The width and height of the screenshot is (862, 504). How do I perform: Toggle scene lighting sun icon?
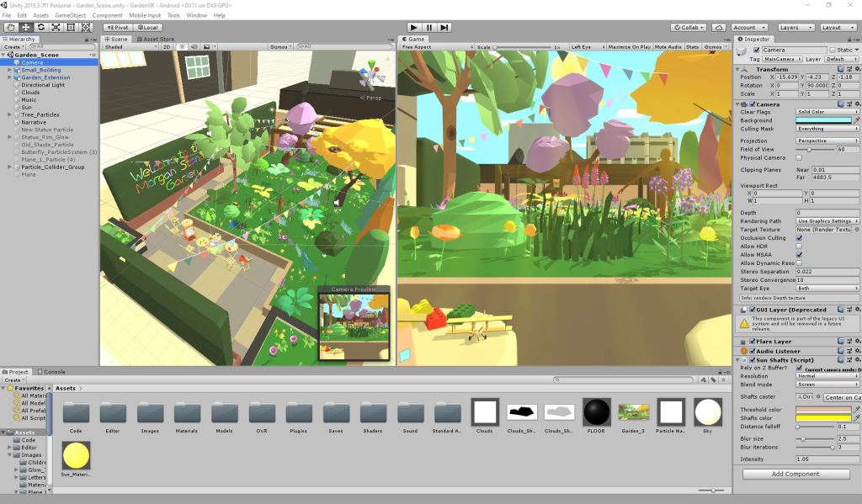tap(181, 47)
